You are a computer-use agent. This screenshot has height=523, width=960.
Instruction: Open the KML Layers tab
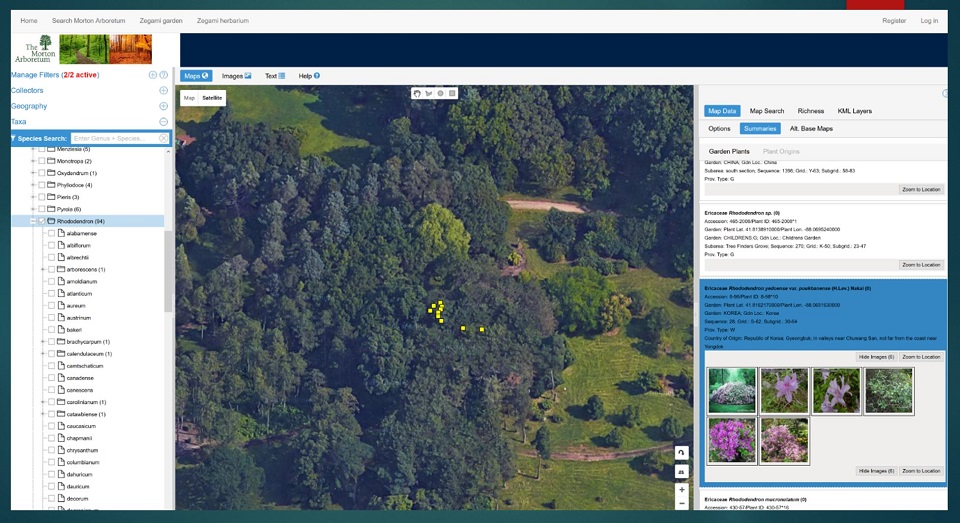(854, 111)
